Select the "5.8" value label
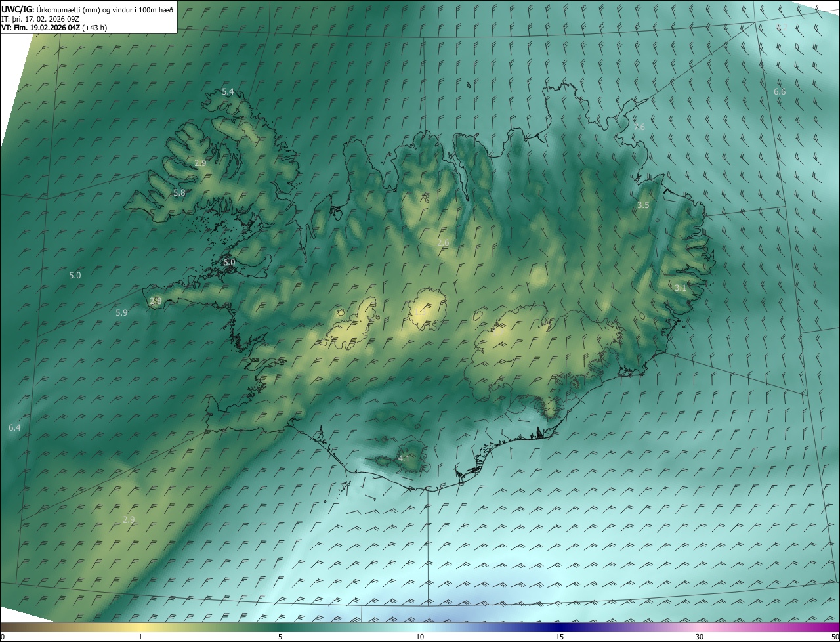This screenshot has width=840, height=642. point(179,193)
